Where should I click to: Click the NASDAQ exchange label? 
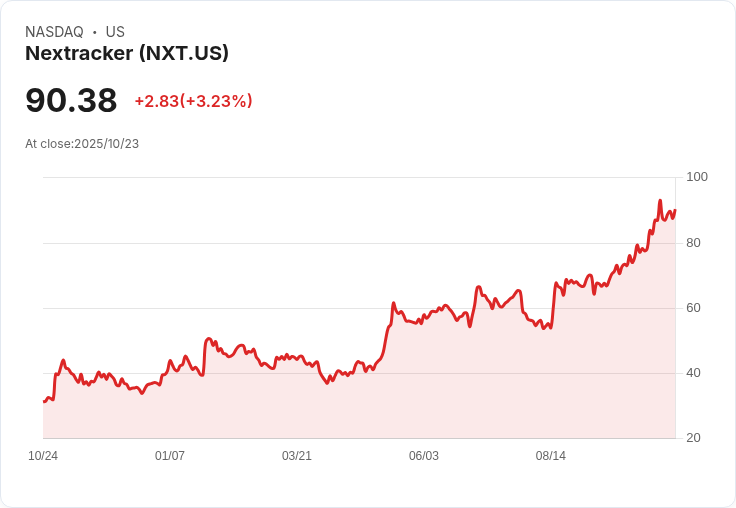click(54, 32)
